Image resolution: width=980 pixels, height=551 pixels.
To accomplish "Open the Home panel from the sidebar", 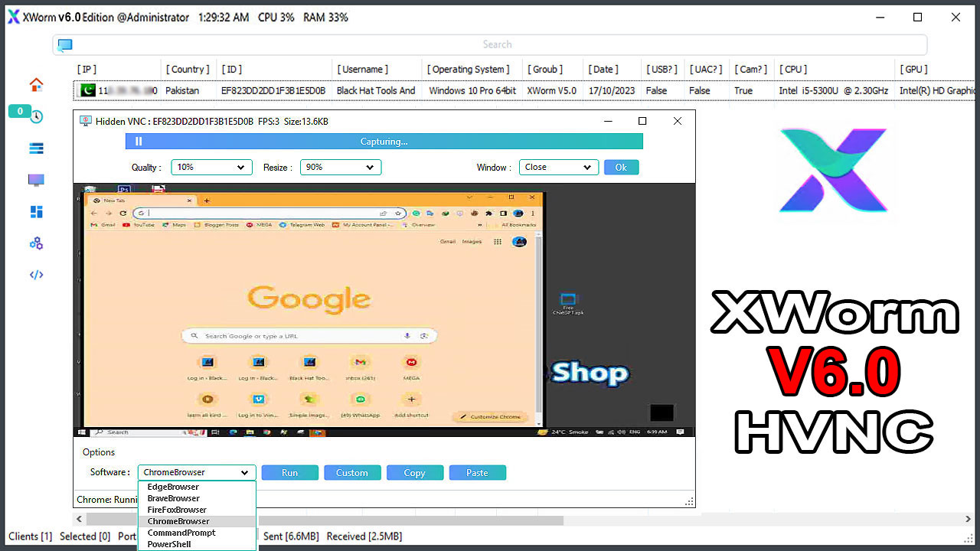I will 36,85.
